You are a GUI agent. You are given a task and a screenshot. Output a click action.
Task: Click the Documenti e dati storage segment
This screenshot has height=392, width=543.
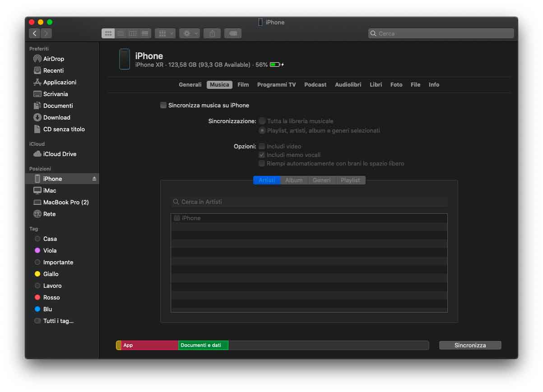[x=203, y=345]
